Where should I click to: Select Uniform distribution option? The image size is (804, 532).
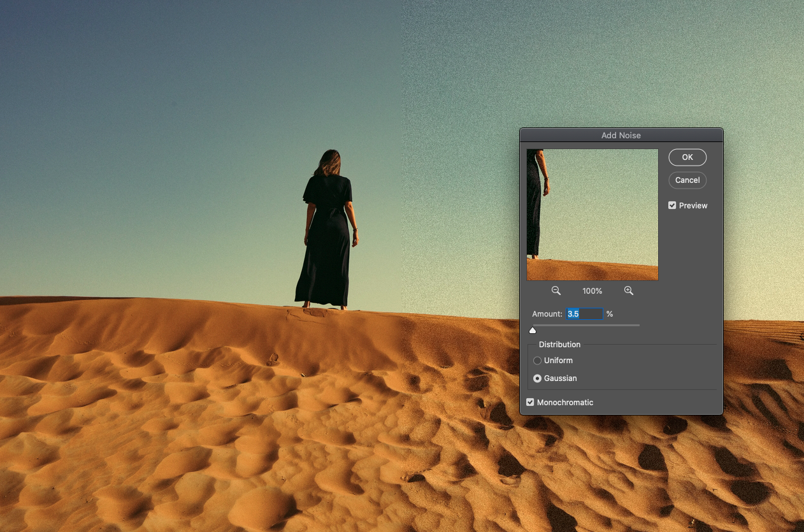(537, 361)
